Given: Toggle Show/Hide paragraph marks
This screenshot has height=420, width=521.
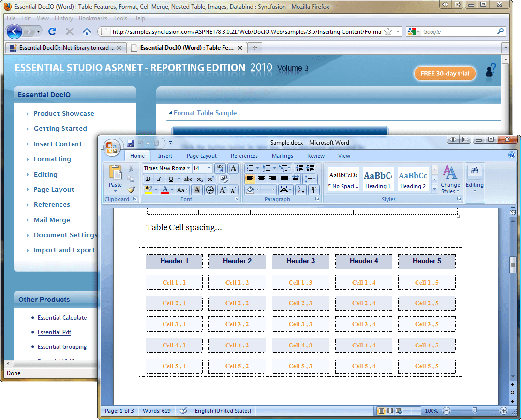Looking at the screenshot, I should tap(313, 190).
